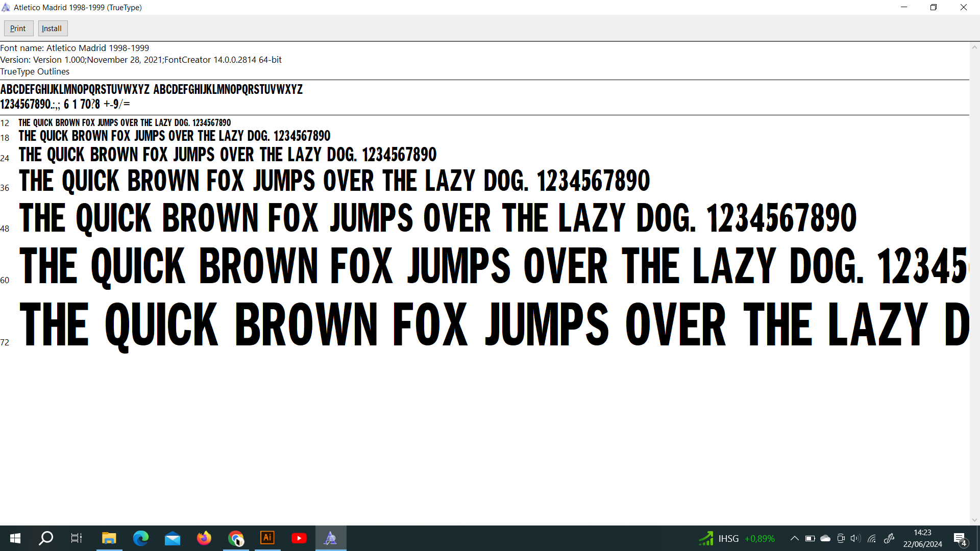Image resolution: width=980 pixels, height=551 pixels.
Task: Launch Microsoft Edge from taskbar
Action: (x=140, y=538)
